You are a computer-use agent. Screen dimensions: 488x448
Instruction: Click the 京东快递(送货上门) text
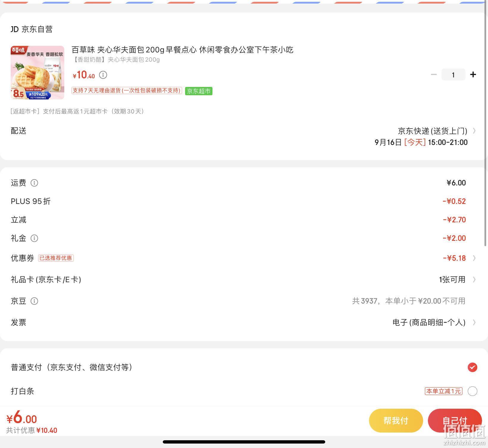point(433,131)
